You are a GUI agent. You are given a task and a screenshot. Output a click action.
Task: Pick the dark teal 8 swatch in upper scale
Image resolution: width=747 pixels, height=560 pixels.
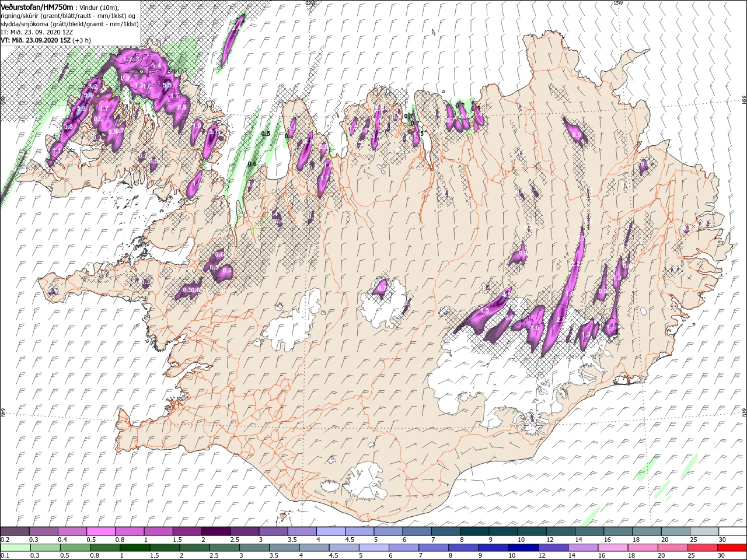[474, 531]
